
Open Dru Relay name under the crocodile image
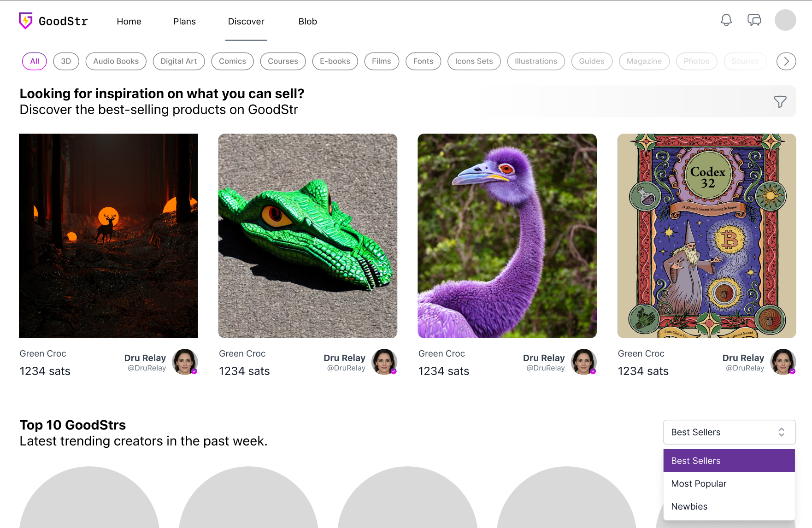345,358
